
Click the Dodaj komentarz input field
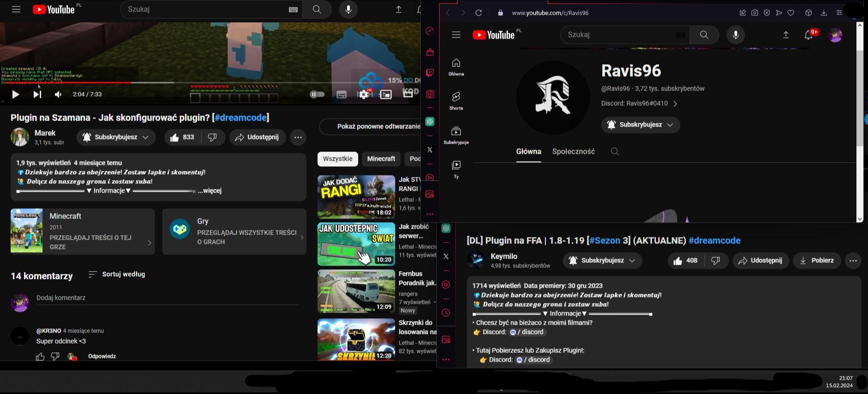(168, 298)
